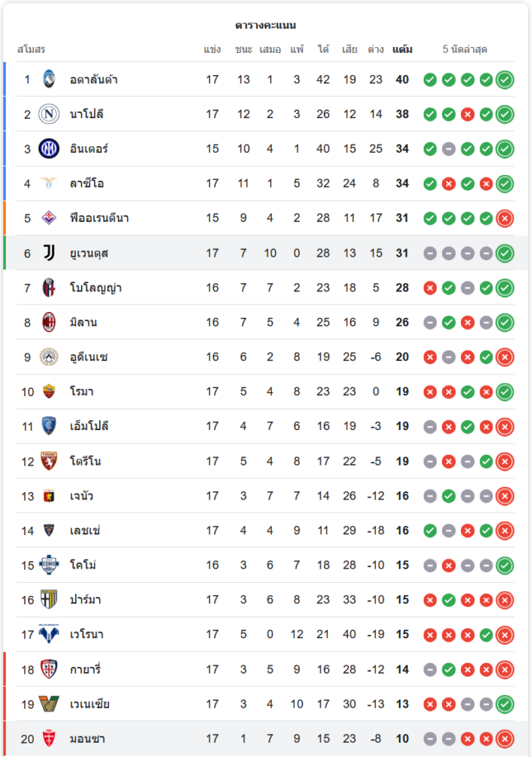Open the อูดิเนเซ team name link

coord(89,357)
